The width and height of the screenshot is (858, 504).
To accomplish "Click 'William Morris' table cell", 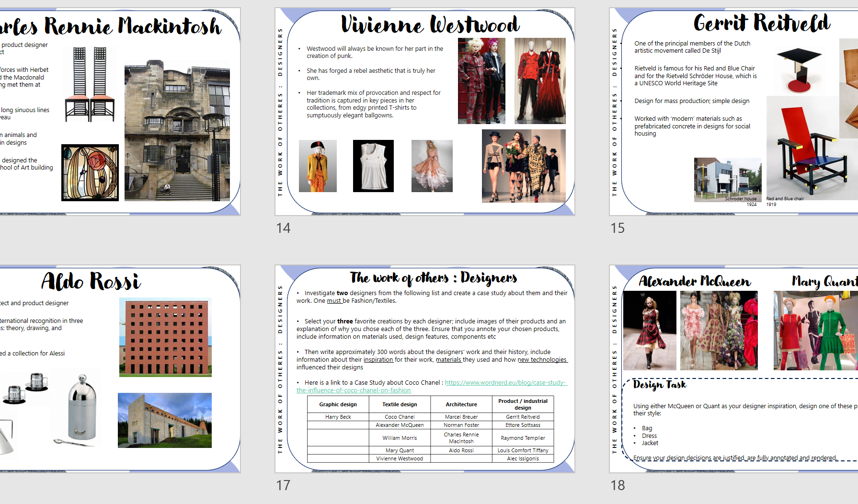I will tap(400, 438).
